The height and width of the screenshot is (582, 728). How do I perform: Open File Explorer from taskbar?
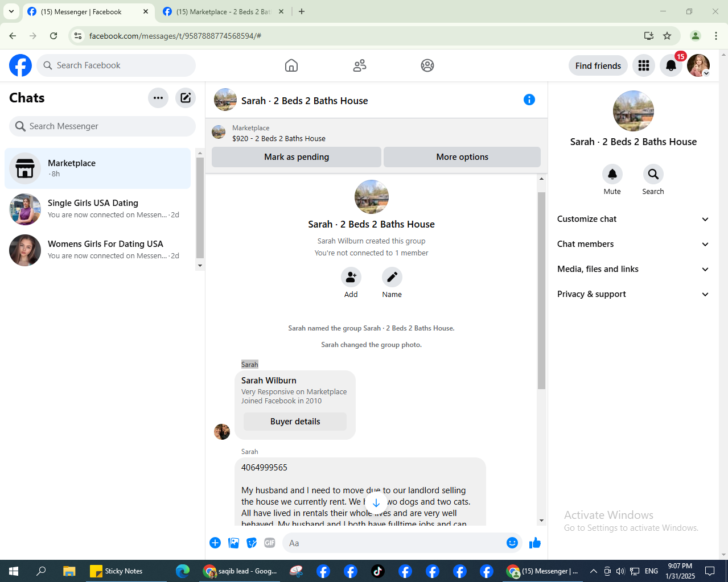[x=69, y=571]
